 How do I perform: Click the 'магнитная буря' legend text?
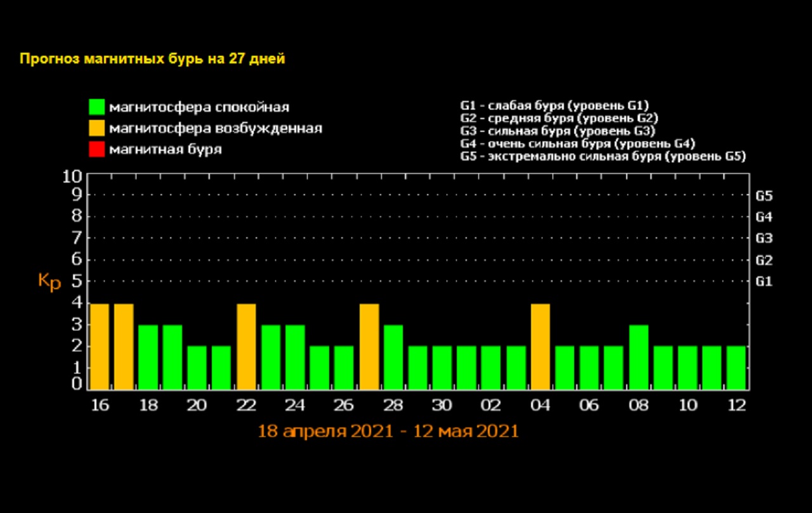166,150
